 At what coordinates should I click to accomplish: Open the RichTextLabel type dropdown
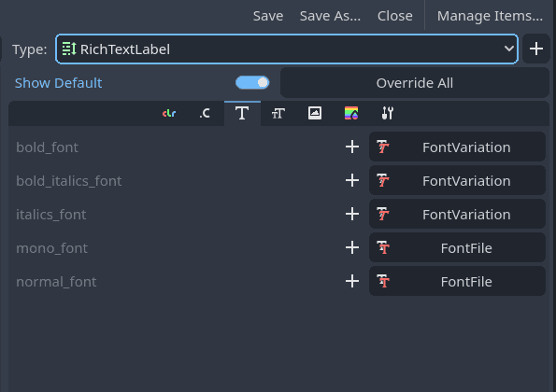coord(287,49)
